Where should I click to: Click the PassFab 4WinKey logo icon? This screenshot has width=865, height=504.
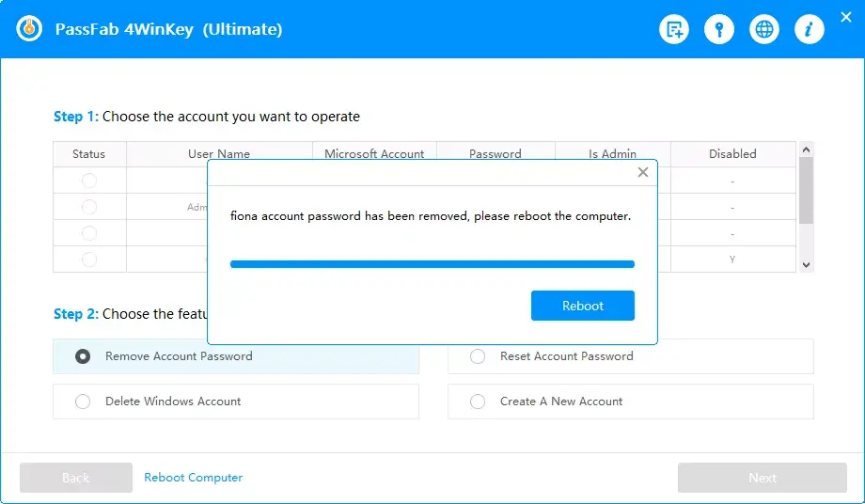coord(30,29)
